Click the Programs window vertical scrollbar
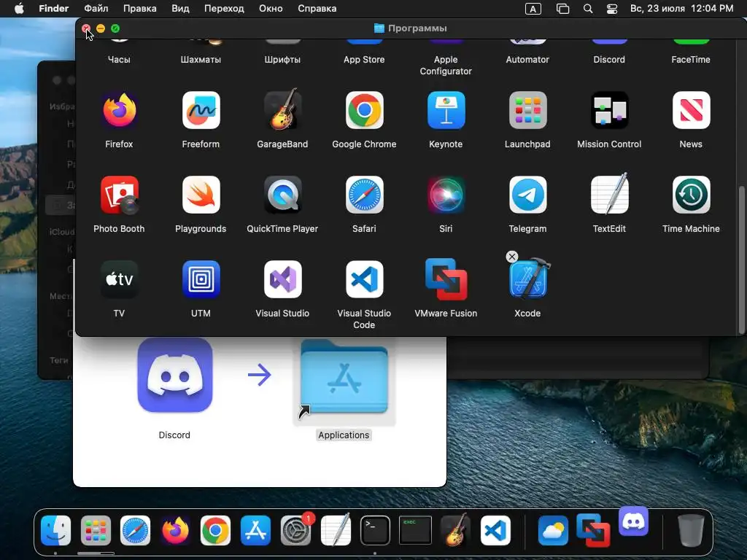Screen dimensions: 747x560 [x=741, y=260]
